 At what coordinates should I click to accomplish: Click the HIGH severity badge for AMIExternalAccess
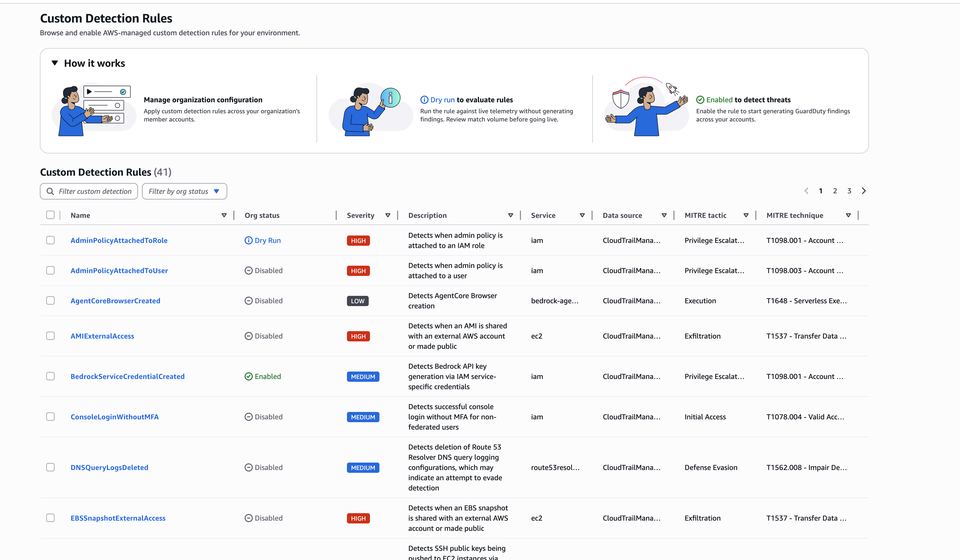358,336
